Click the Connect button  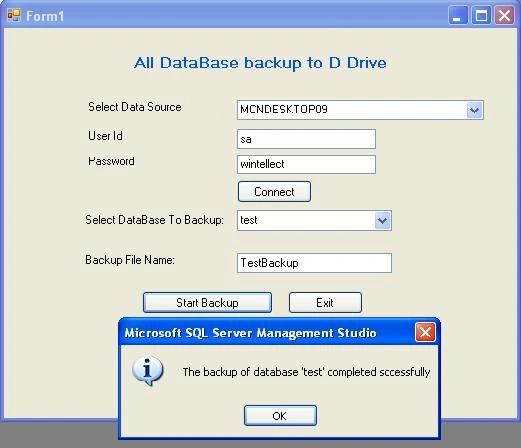point(274,192)
